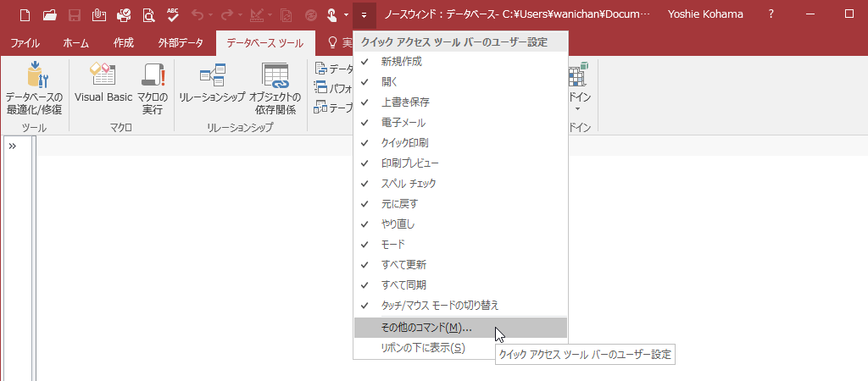Click the Yoshie Kohama account name

point(706,14)
